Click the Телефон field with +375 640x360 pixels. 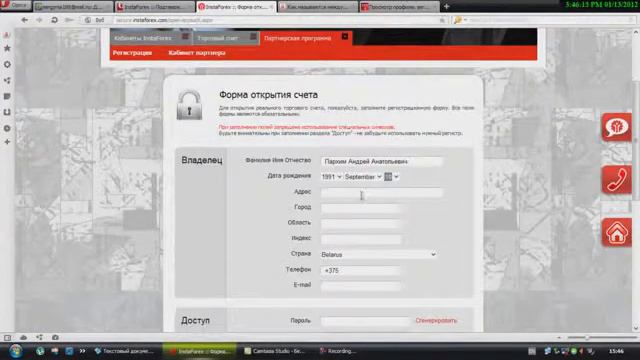pyautogui.click(x=361, y=270)
